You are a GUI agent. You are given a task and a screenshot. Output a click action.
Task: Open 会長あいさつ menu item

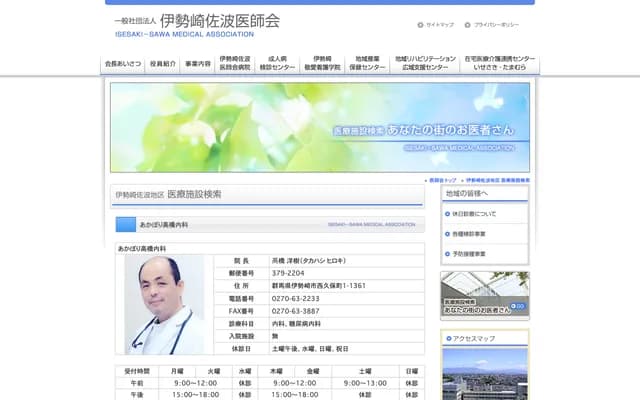123,64
